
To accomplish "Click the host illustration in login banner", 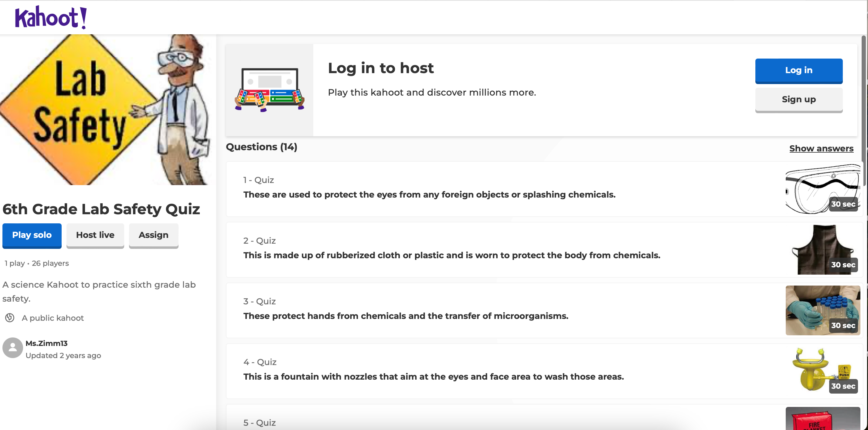I will pyautogui.click(x=270, y=90).
